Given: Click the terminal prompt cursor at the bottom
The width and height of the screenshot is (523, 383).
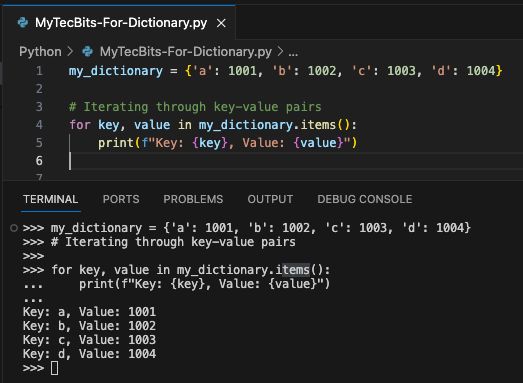Looking at the screenshot, I should 54,368.
